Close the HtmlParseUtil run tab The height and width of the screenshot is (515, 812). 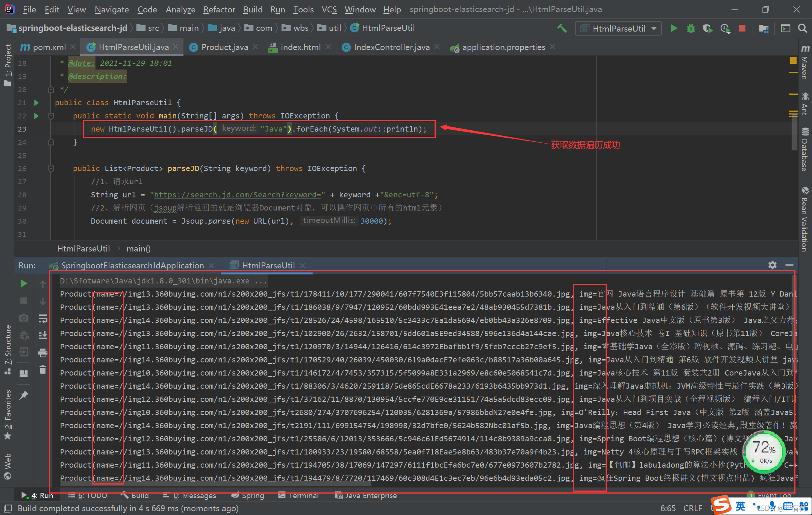303,266
